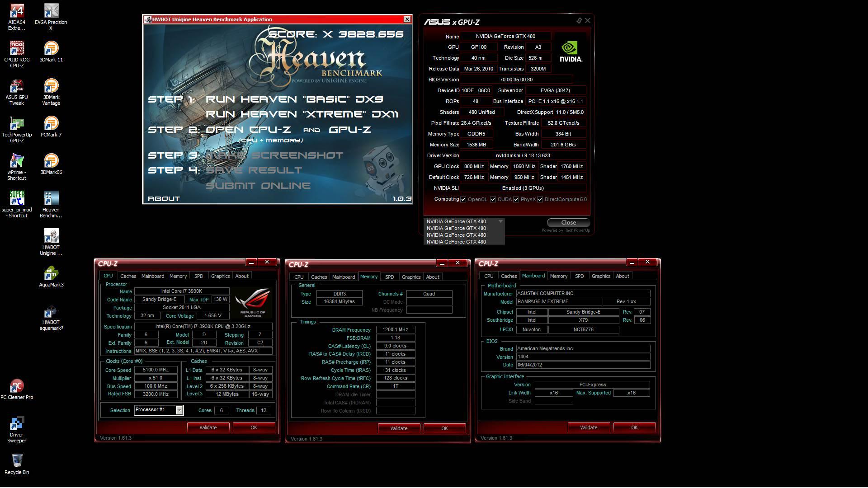868x488 pixels.
Task: Open Driver Sweeper desktop icon
Action: pos(17,430)
